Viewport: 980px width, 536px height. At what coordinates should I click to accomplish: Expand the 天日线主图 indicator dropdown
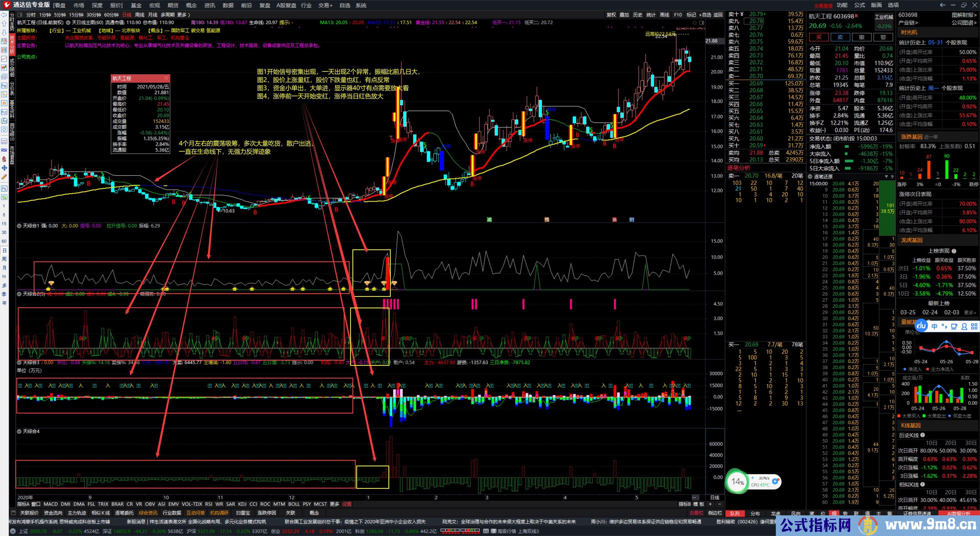[68, 22]
